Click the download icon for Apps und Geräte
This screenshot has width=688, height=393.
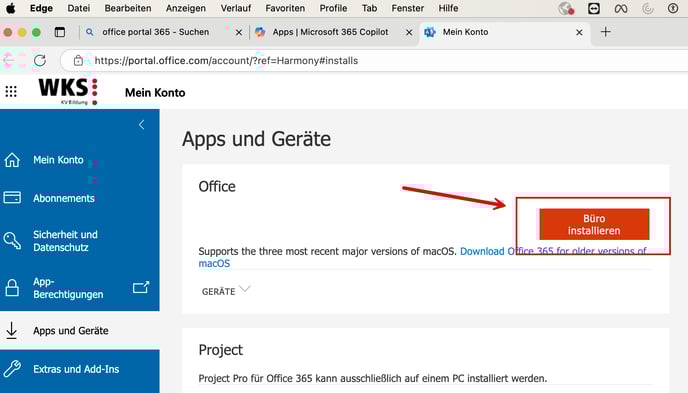point(11,330)
